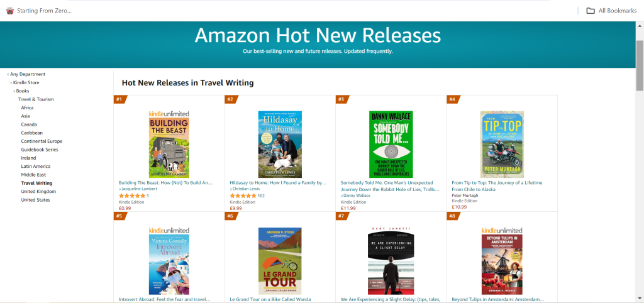Click the Danny Wallace author link

click(x=357, y=196)
